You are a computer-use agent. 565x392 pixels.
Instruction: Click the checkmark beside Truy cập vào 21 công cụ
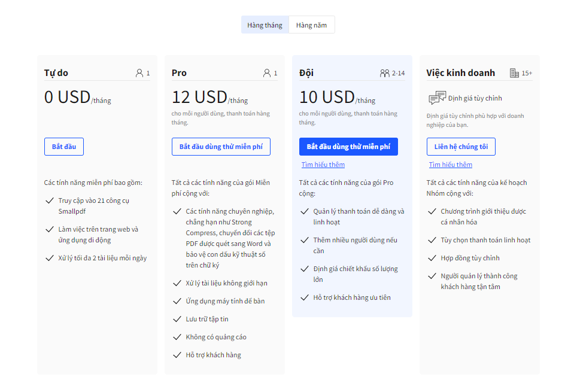click(49, 200)
